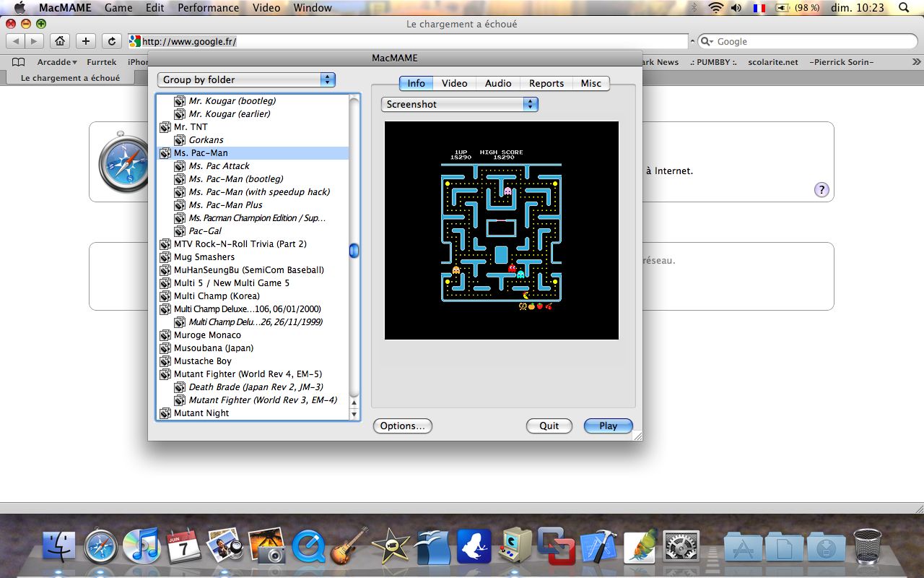Click the Safari tab Le chargement a échoué
924x578 pixels.
coord(71,77)
